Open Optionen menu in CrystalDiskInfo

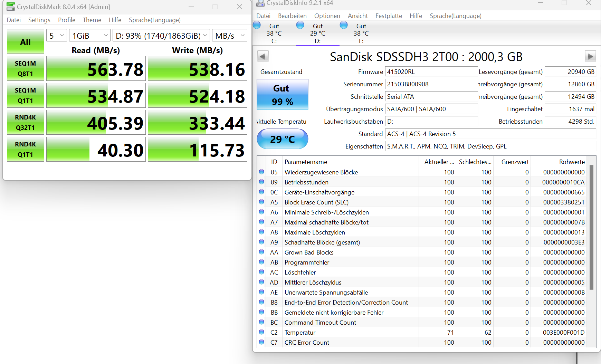pos(327,16)
